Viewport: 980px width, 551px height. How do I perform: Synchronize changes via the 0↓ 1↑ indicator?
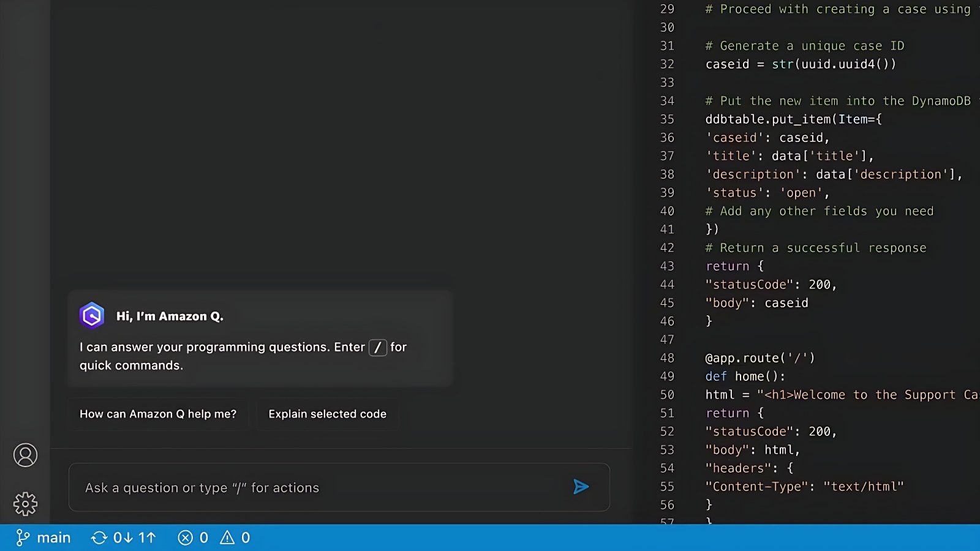point(124,538)
